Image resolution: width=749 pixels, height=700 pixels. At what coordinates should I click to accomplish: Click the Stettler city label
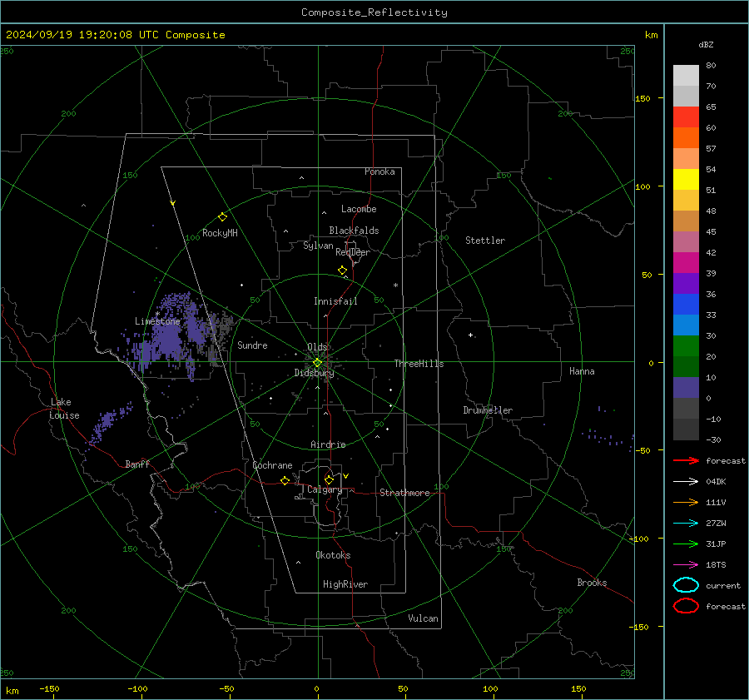pos(485,241)
